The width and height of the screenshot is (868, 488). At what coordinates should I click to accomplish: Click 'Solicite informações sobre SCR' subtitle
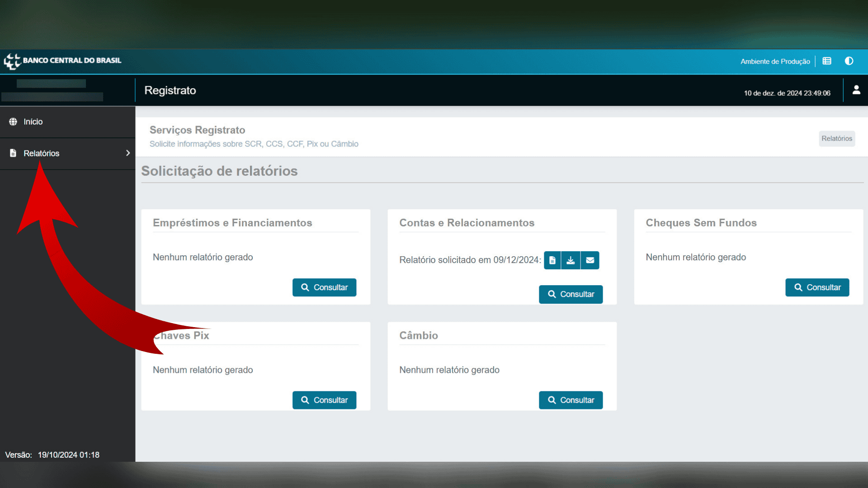[x=254, y=144]
